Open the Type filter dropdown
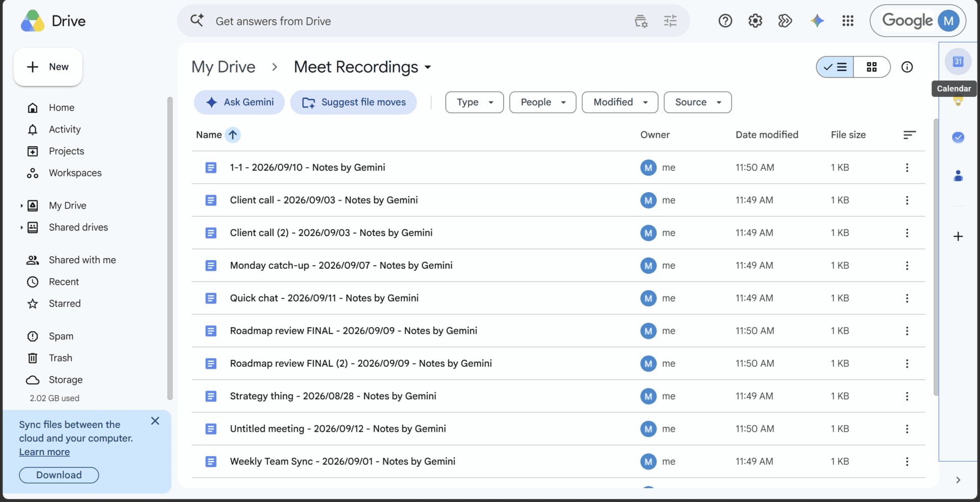The image size is (980, 502). coord(474,102)
